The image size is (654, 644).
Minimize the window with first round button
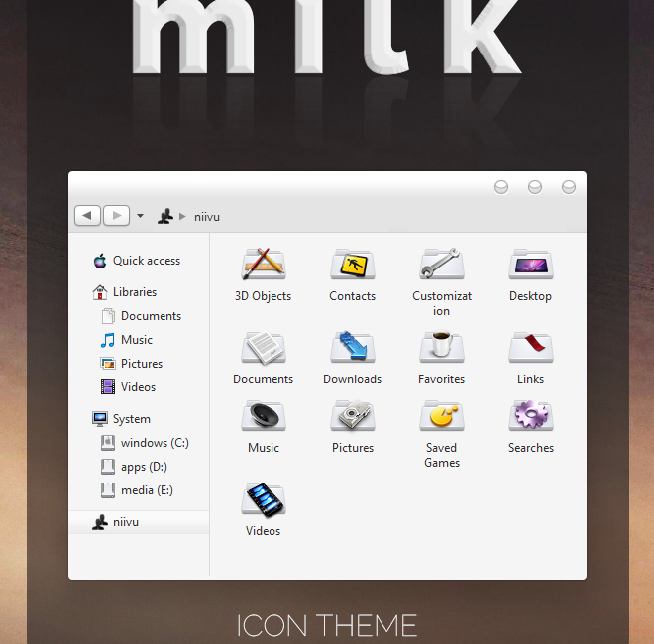(501, 187)
